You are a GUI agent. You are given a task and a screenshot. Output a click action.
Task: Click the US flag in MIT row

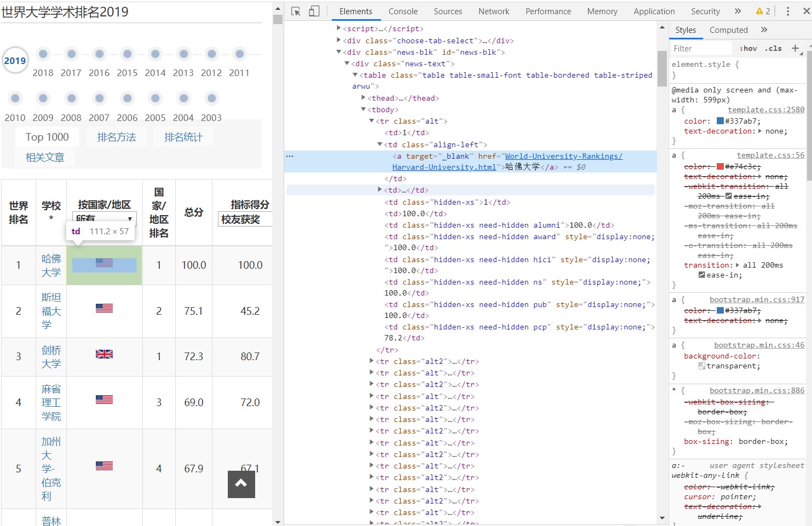104,400
